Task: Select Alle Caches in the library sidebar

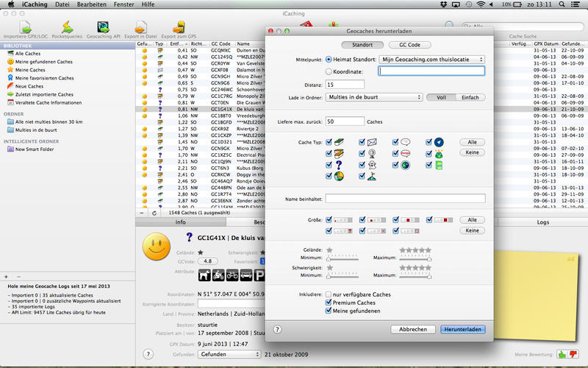Action: pos(28,54)
